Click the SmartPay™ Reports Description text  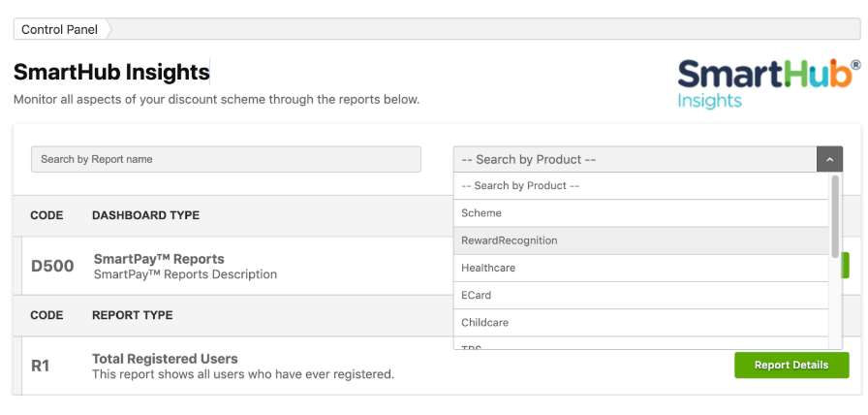[185, 274]
